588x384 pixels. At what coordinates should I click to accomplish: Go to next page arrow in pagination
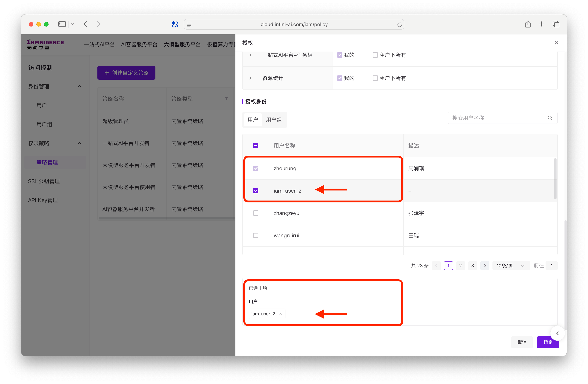(x=485, y=266)
